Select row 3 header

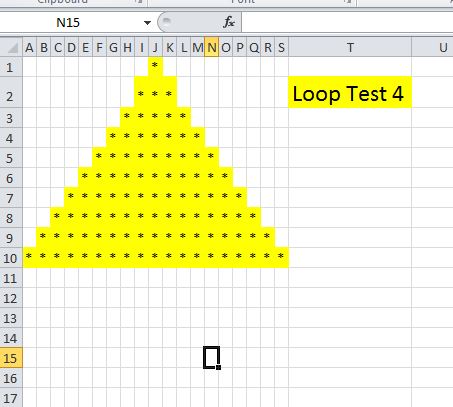[11, 118]
